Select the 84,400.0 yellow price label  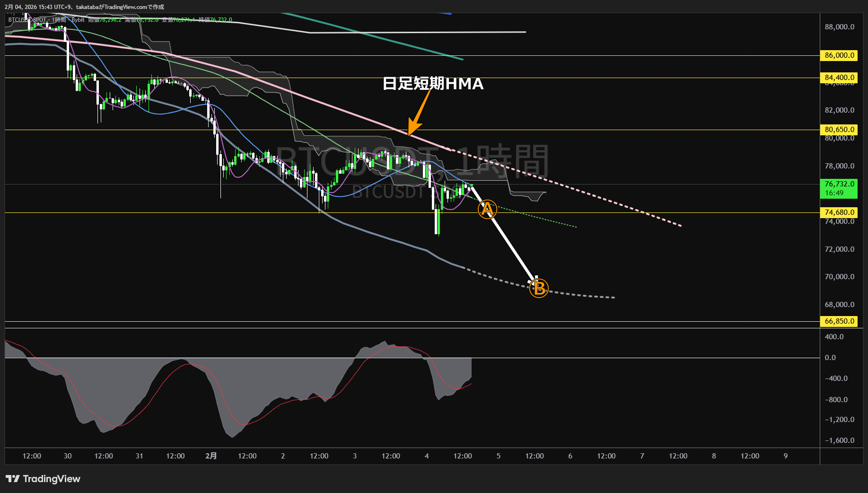pos(839,78)
